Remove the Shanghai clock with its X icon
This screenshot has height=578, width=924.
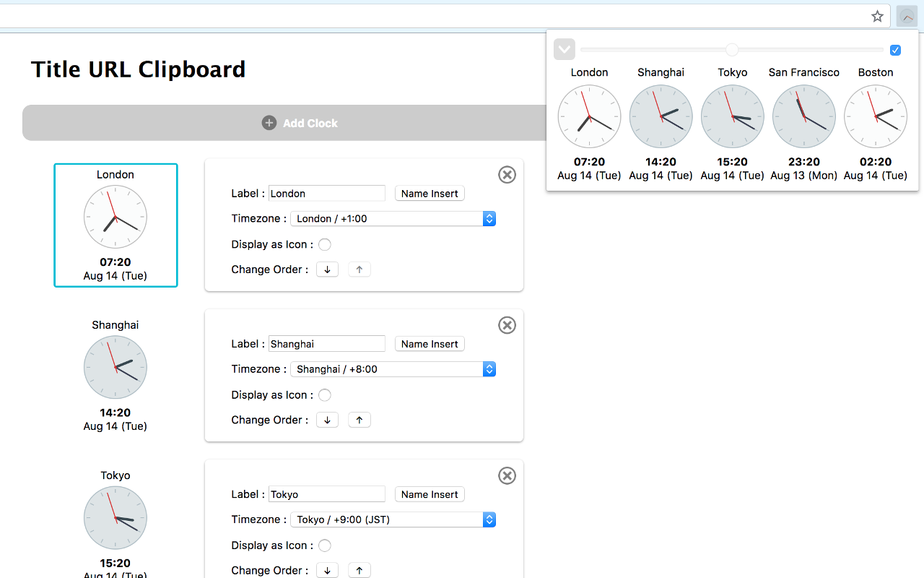507,325
